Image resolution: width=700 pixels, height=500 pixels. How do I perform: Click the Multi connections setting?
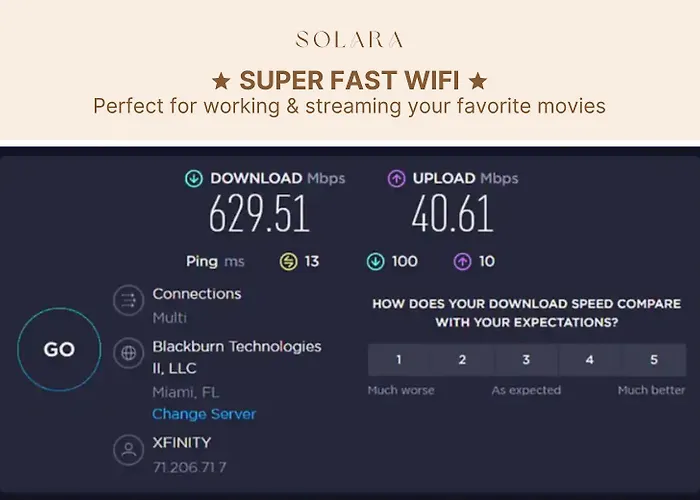click(x=170, y=318)
